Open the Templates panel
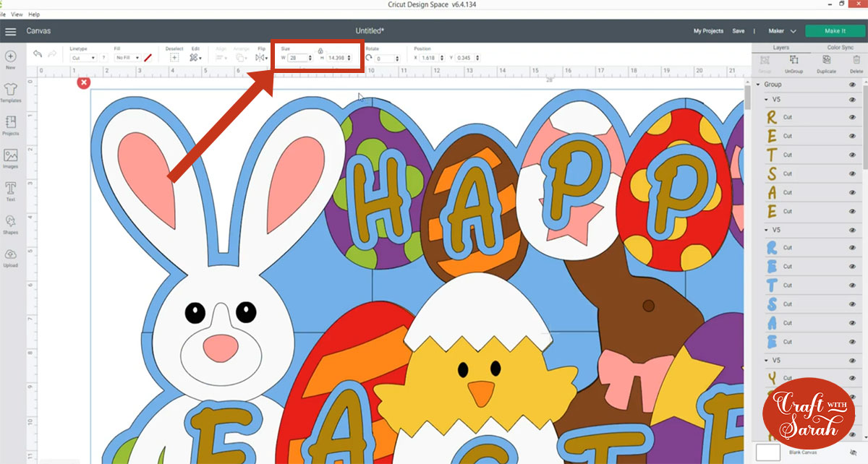 pyautogui.click(x=10, y=90)
